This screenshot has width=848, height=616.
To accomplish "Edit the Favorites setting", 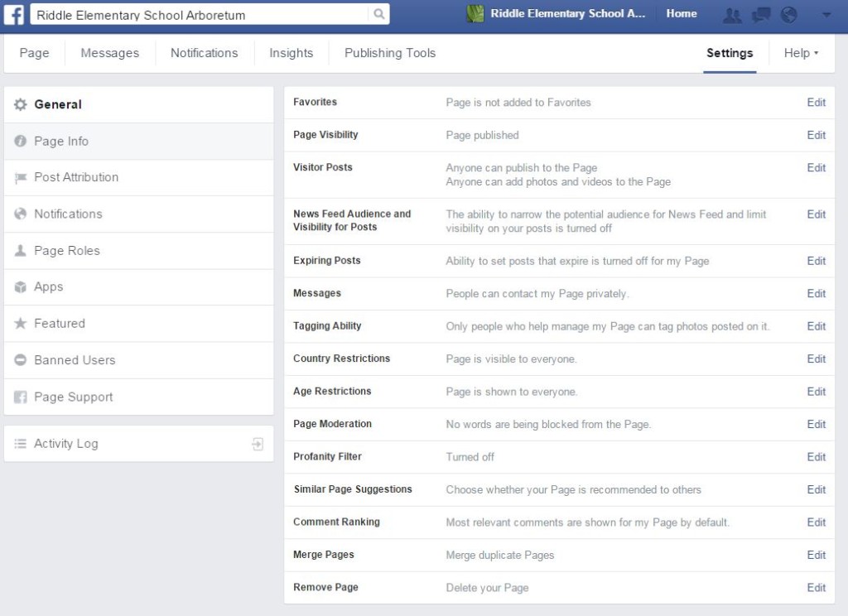I will 816,102.
